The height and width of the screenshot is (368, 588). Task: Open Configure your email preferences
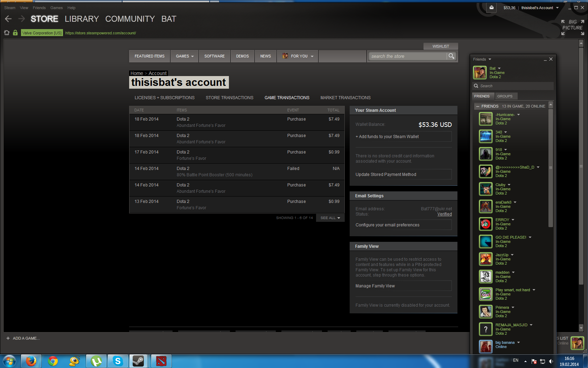coord(403,225)
